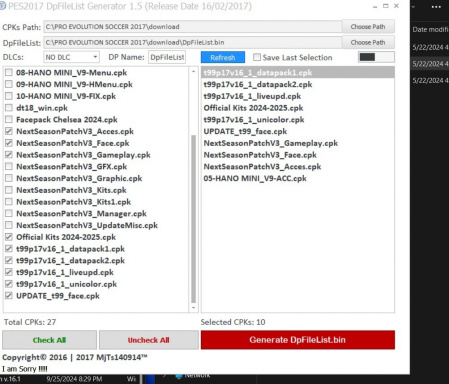Click the Check All button
Image resolution: width=449 pixels, height=384 pixels.
coord(49,340)
